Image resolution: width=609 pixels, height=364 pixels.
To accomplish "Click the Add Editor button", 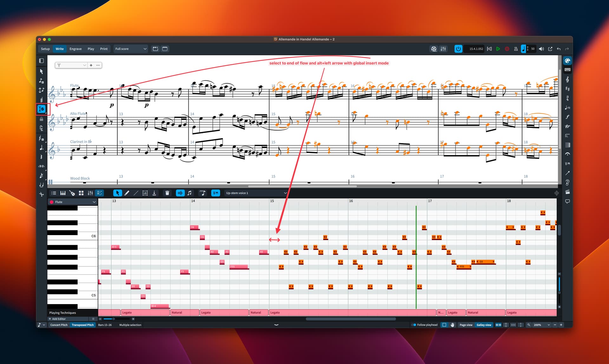I will (x=57, y=319).
